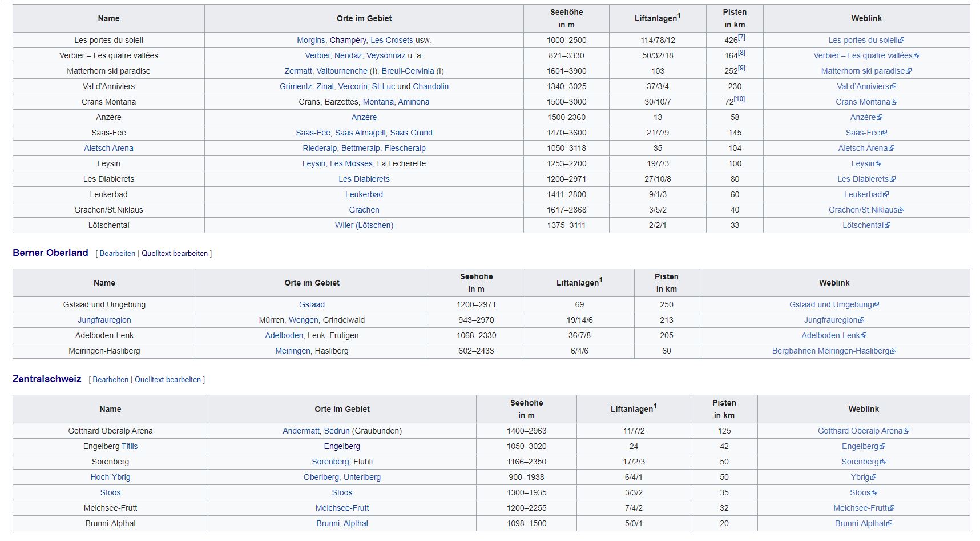Open Grächen place link

(x=364, y=210)
